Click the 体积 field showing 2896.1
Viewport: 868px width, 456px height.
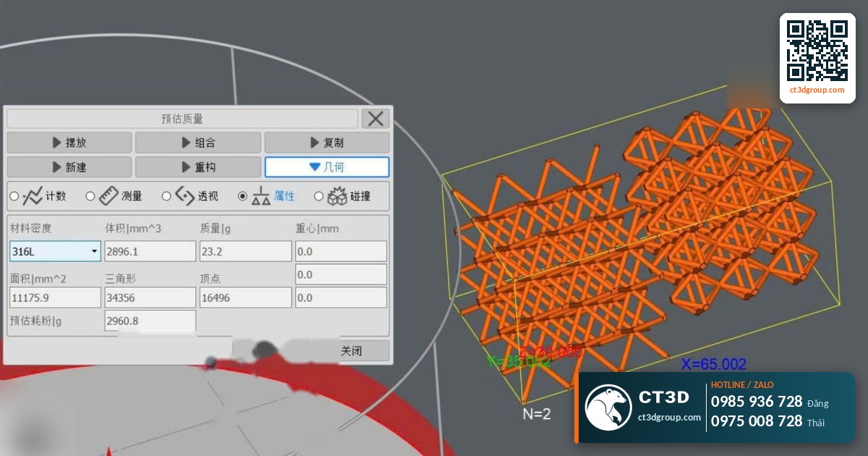tap(150, 251)
